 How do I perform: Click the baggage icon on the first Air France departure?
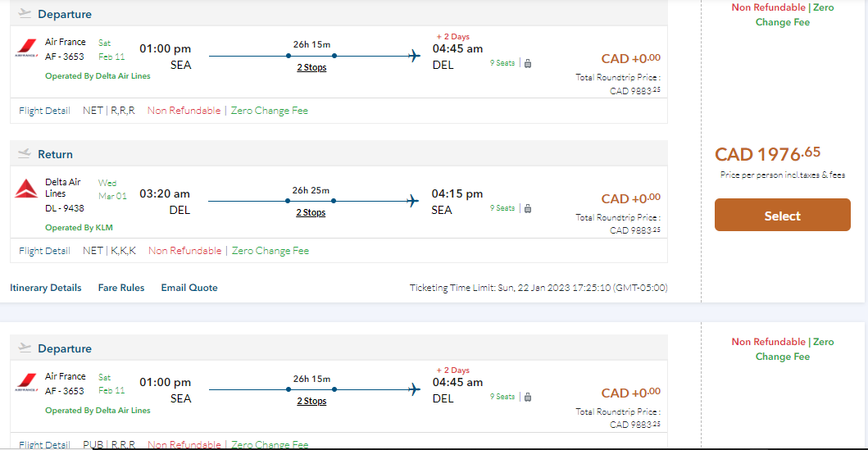[x=527, y=63]
